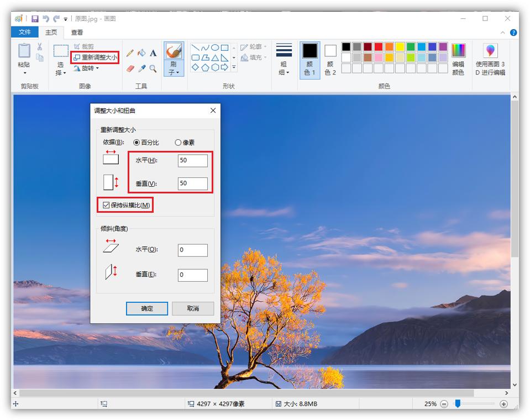
Task: Select the Diamond shape
Action: pyautogui.click(x=196, y=67)
